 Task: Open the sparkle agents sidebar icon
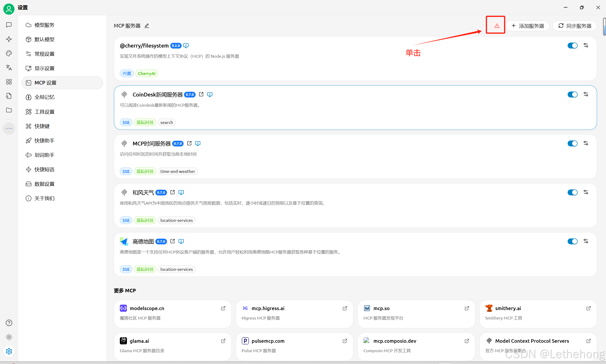[9, 39]
